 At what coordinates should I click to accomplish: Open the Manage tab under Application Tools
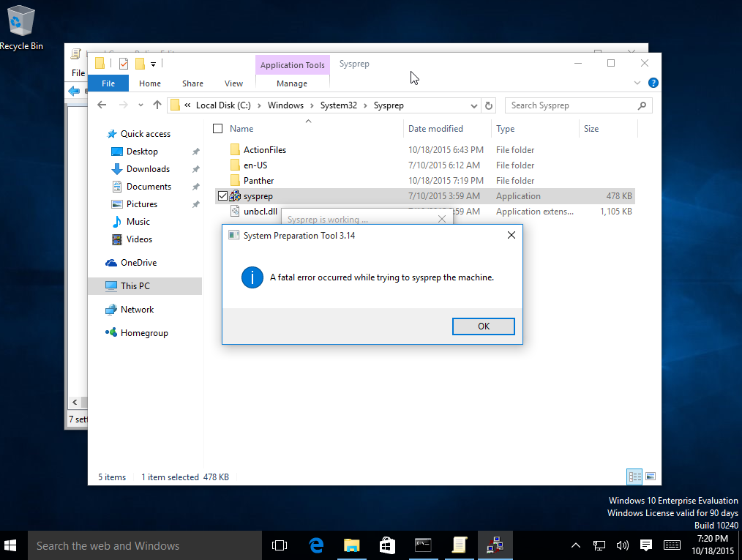(x=292, y=83)
